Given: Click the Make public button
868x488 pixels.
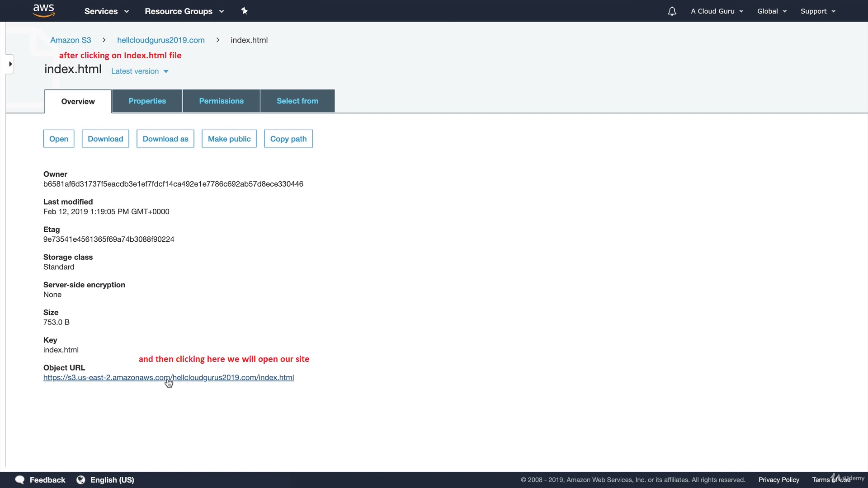Looking at the screenshot, I should coord(229,139).
